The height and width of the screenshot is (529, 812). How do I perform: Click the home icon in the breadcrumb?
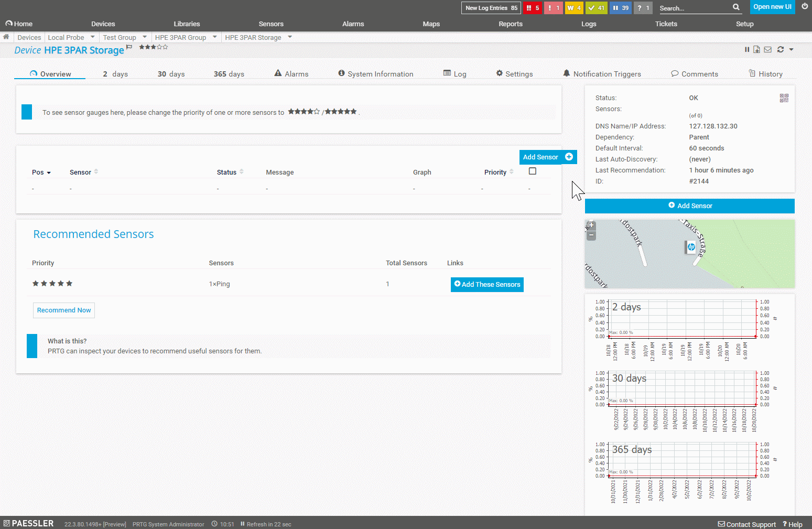[6, 37]
